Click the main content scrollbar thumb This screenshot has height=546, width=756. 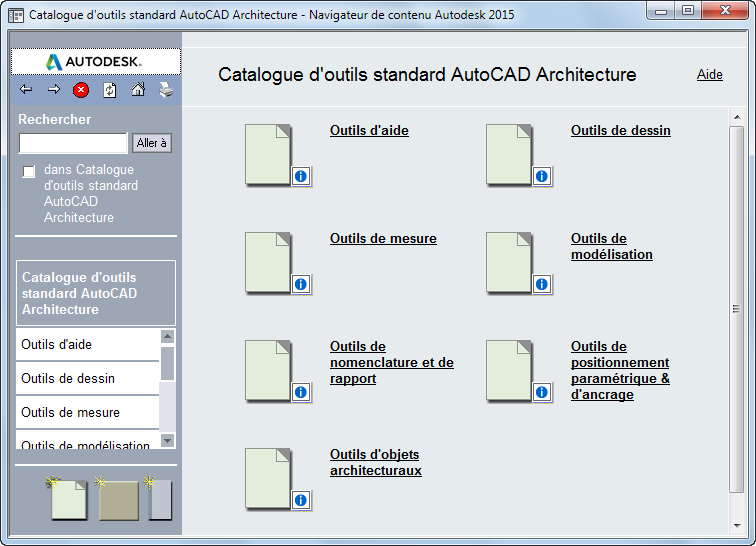736,309
